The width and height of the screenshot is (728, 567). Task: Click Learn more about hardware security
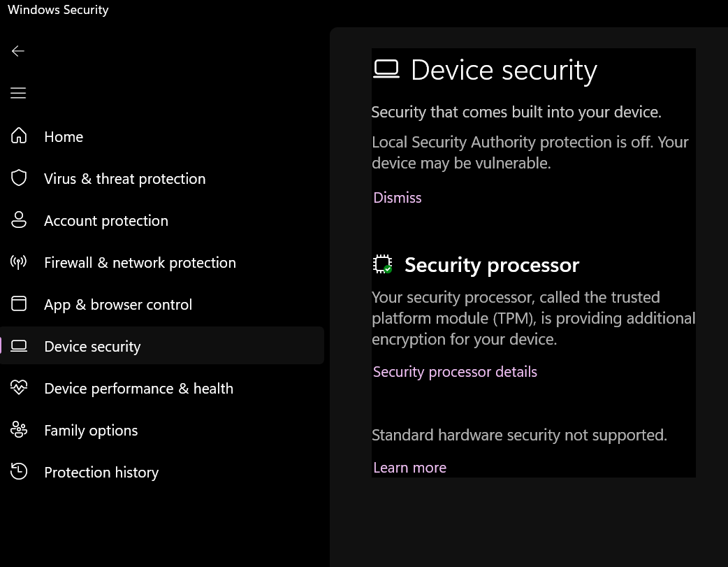click(409, 468)
